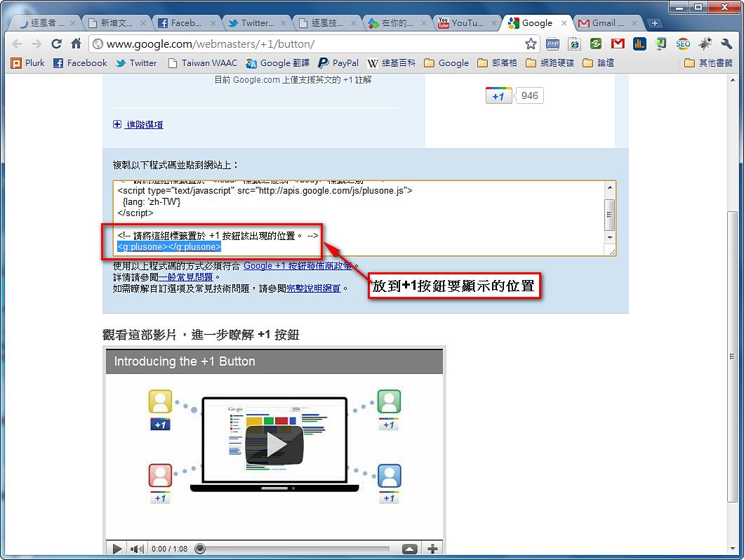744x560 pixels.
Task: Open the red Gmail checker extension icon
Action: [x=618, y=44]
